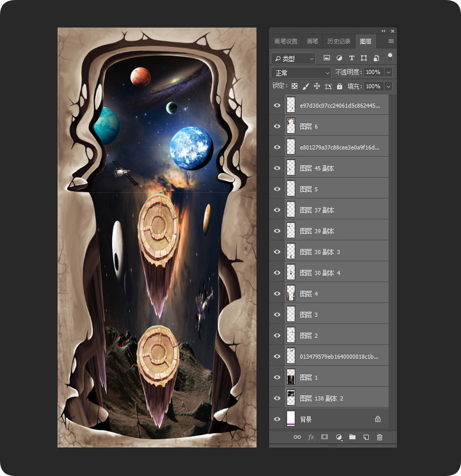The width and height of the screenshot is (461, 476).
Task: Filter for smart object layers icon
Action: point(376,58)
